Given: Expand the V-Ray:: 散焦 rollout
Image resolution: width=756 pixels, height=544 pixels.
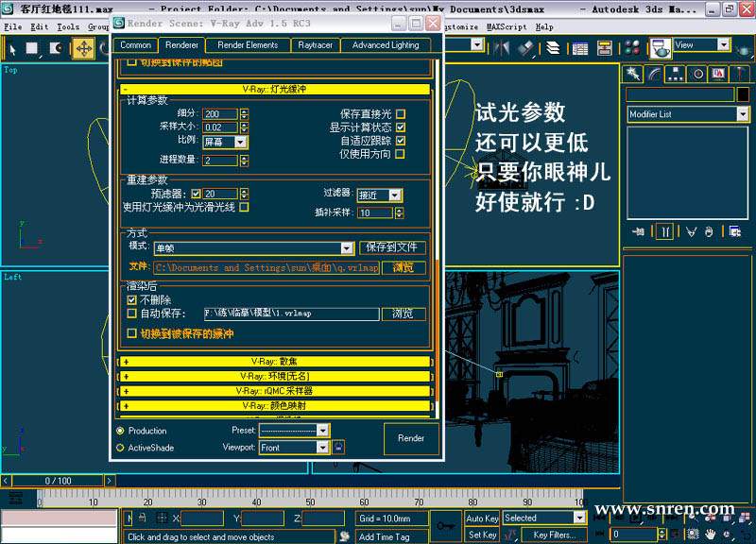Looking at the screenshot, I should tap(274, 362).
